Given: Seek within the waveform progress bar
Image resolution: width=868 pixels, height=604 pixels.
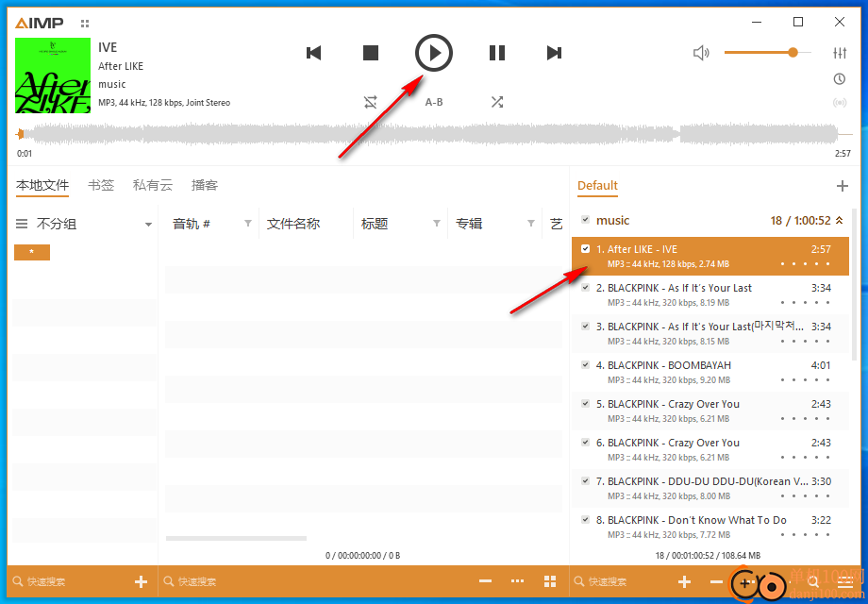Looking at the screenshot, I should tap(434, 134).
